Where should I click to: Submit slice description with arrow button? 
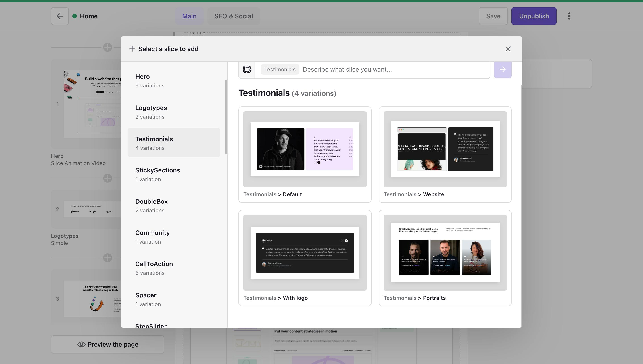502,70
